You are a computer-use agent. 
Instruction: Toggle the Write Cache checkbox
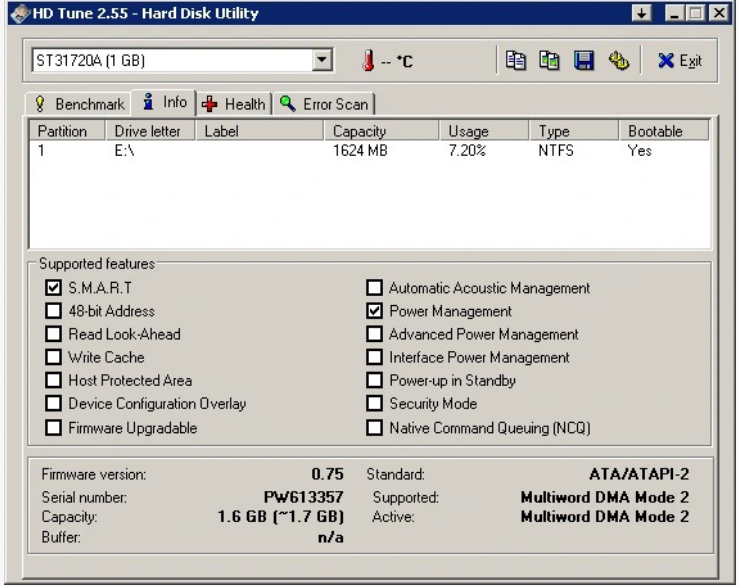click(53, 357)
